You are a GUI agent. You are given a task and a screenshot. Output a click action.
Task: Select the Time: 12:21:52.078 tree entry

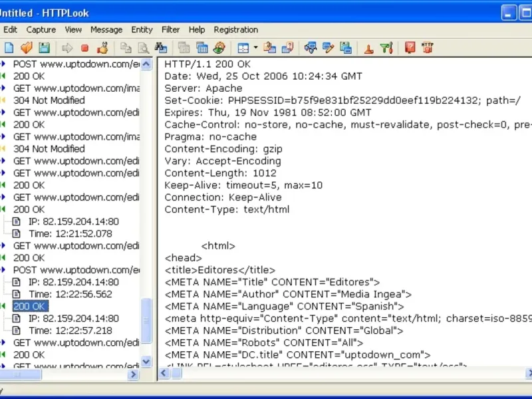(x=70, y=234)
